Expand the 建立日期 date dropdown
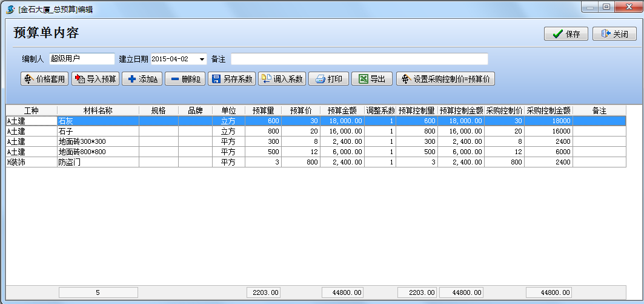644x304 pixels. click(202, 59)
